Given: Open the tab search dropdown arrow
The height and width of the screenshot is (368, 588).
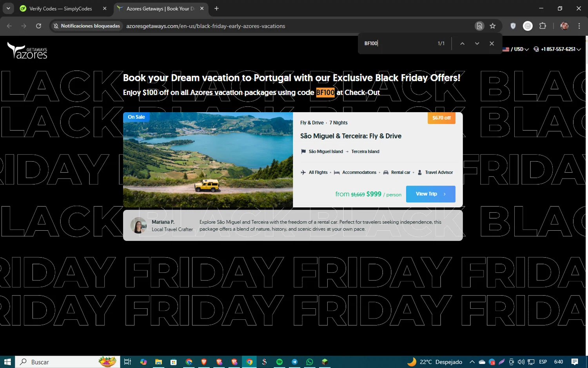Looking at the screenshot, I should [x=8, y=8].
